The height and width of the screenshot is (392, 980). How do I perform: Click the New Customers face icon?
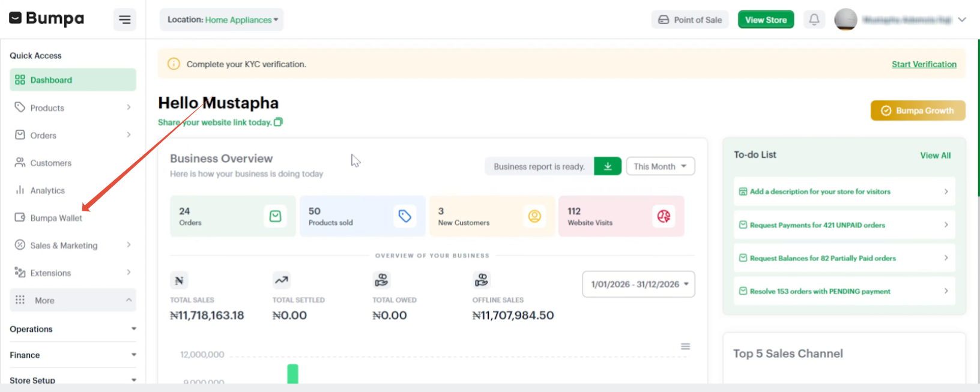[x=534, y=216]
